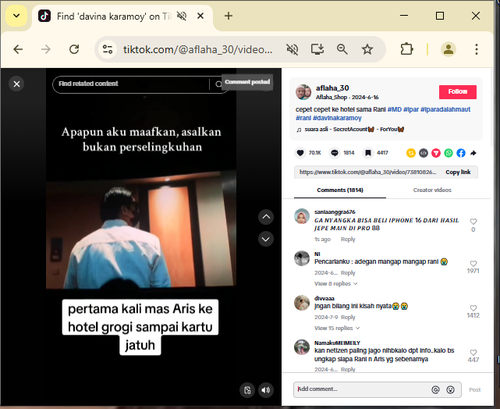Like the video with heart icon
The height and width of the screenshot is (409, 500).
(300, 153)
